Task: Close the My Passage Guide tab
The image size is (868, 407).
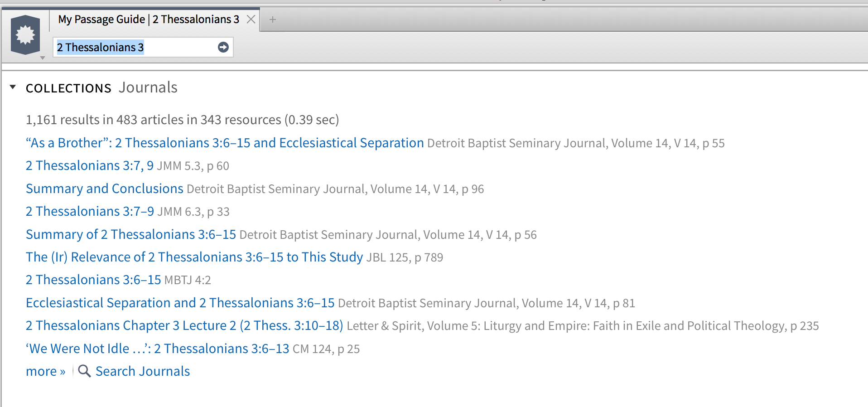Action: (251, 19)
